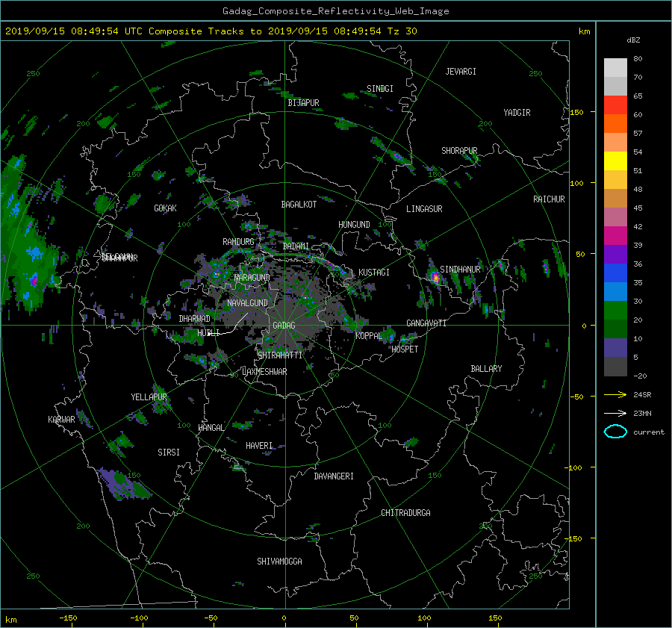The width and height of the screenshot is (672, 628).
Task: Click the purple echo patch southwest of Sirsi
Action: pos(122,485)
